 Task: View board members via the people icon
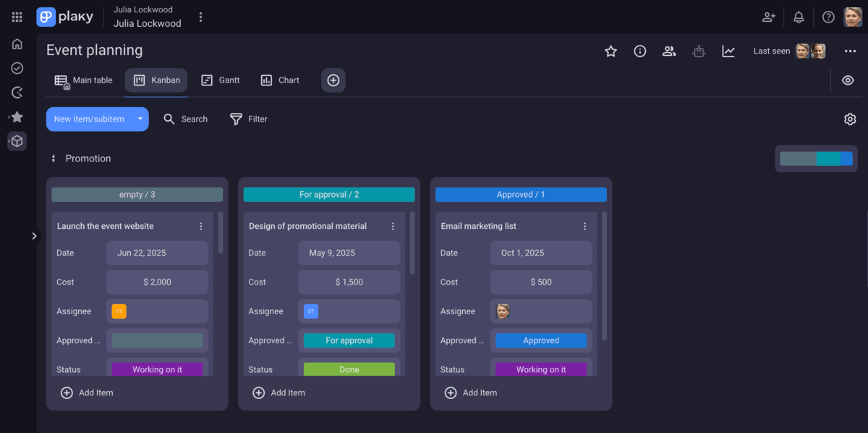pos(668,51)
